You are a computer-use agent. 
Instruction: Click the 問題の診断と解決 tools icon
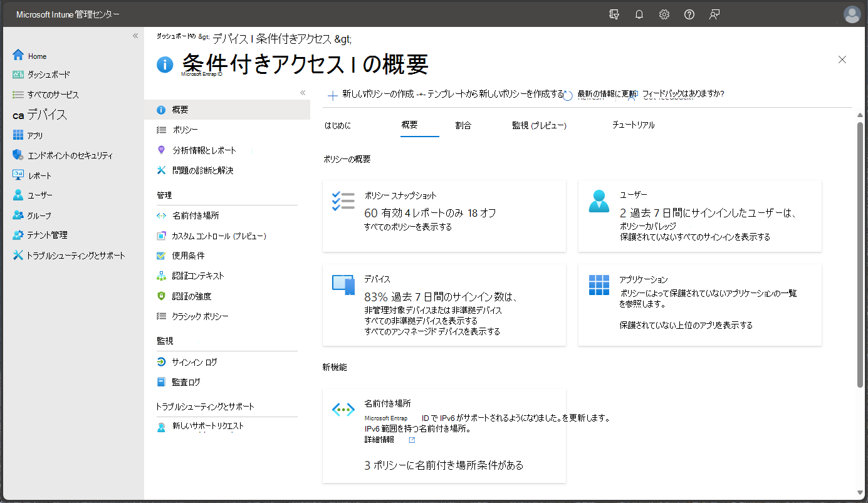pos(161,170)
